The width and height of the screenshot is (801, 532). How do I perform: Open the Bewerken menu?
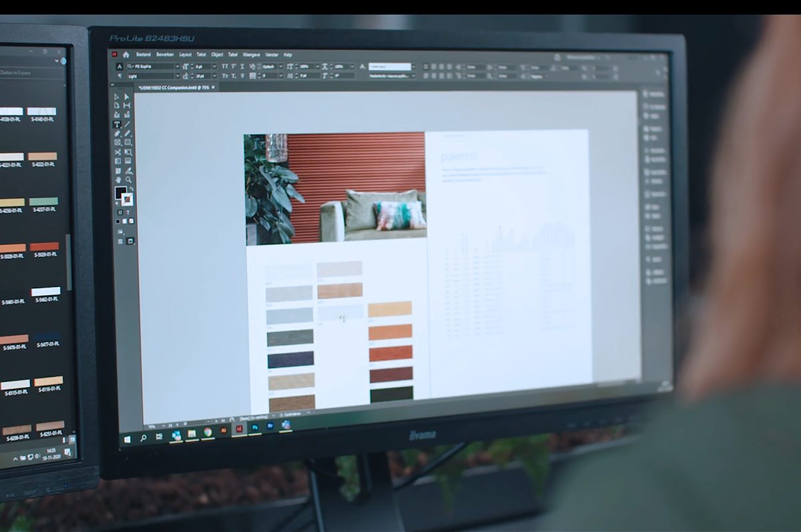(x=165, y=55)
